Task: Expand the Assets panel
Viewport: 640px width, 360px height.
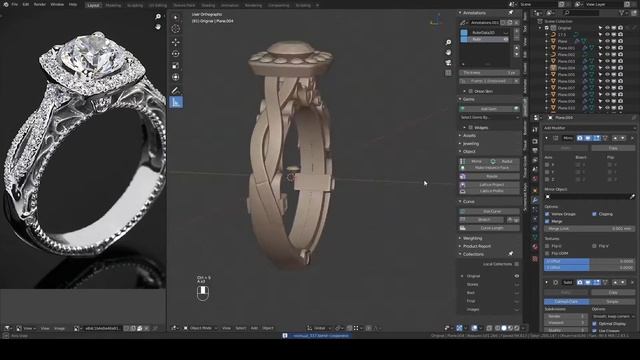Action: (x=460, y=136)
